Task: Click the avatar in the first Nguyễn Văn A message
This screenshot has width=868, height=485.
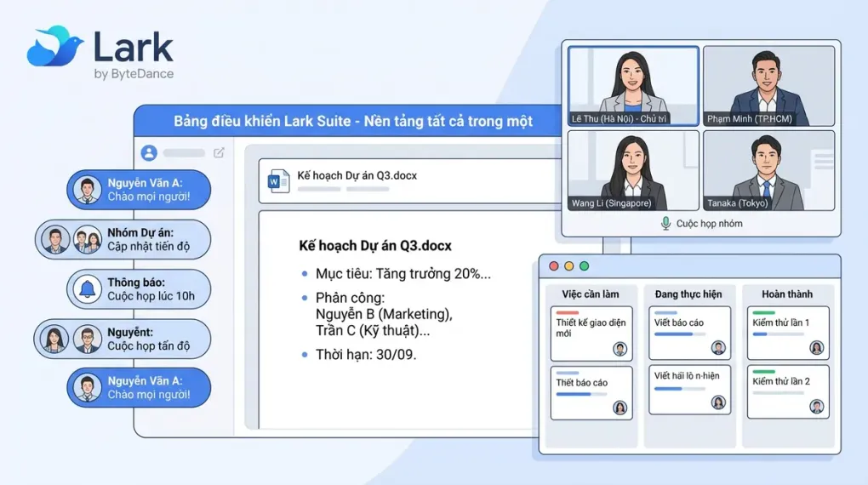Action: coord(88,190)
